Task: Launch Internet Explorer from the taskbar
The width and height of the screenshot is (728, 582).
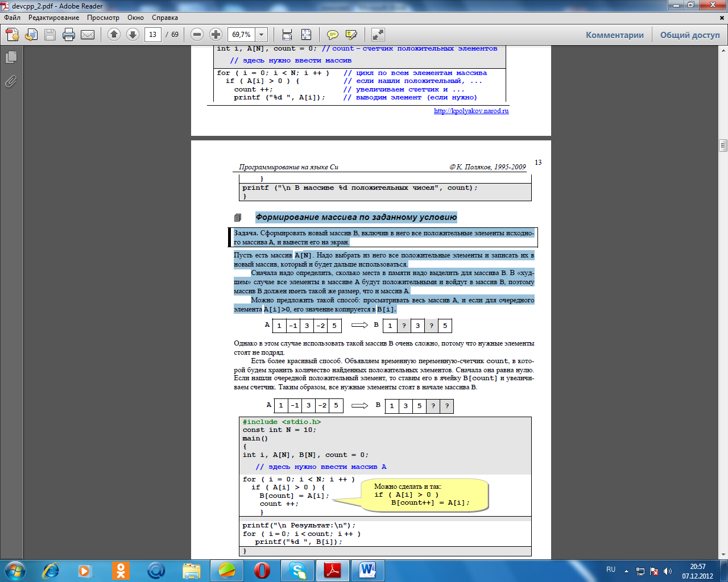Action: click(51, 570)
